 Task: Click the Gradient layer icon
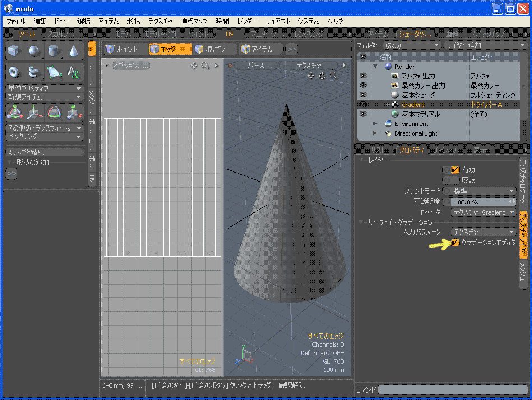395,105
